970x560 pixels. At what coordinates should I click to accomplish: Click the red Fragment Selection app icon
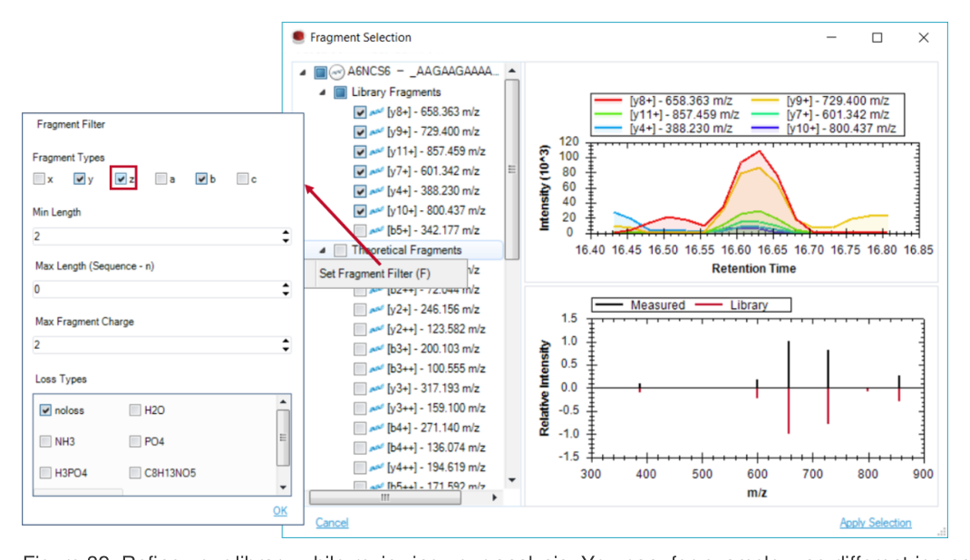(x=298, y=37)
